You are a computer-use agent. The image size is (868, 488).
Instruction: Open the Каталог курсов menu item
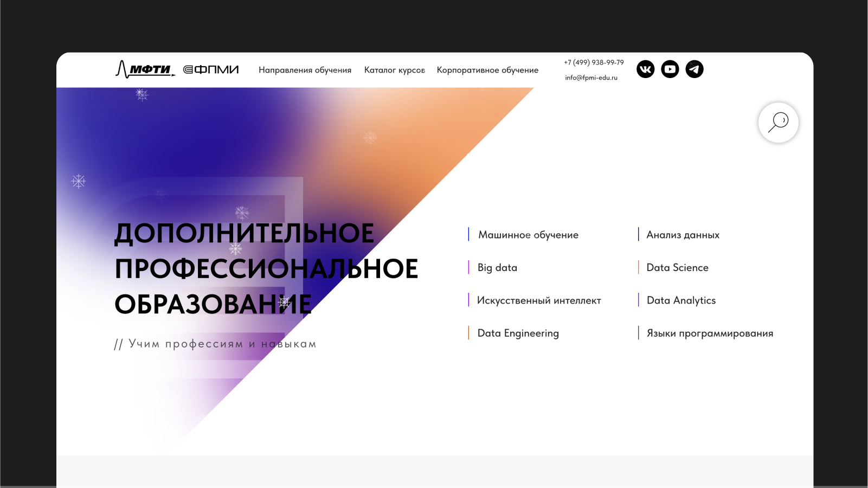[394, 70]
